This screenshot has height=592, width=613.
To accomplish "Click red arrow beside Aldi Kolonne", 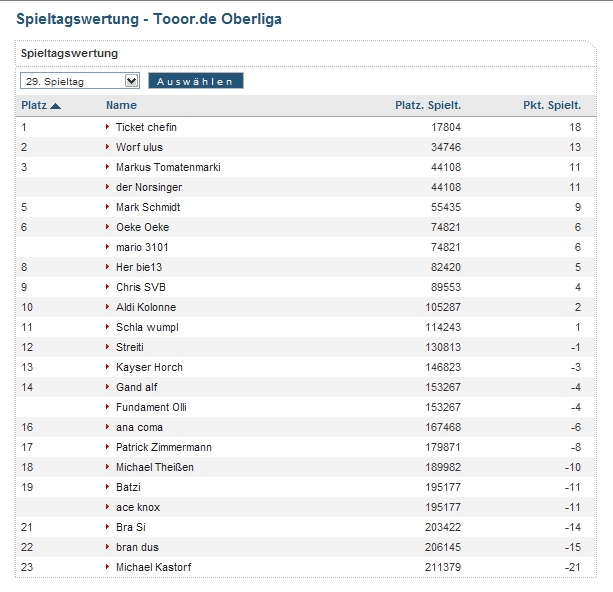I will (x=108, y=307).
